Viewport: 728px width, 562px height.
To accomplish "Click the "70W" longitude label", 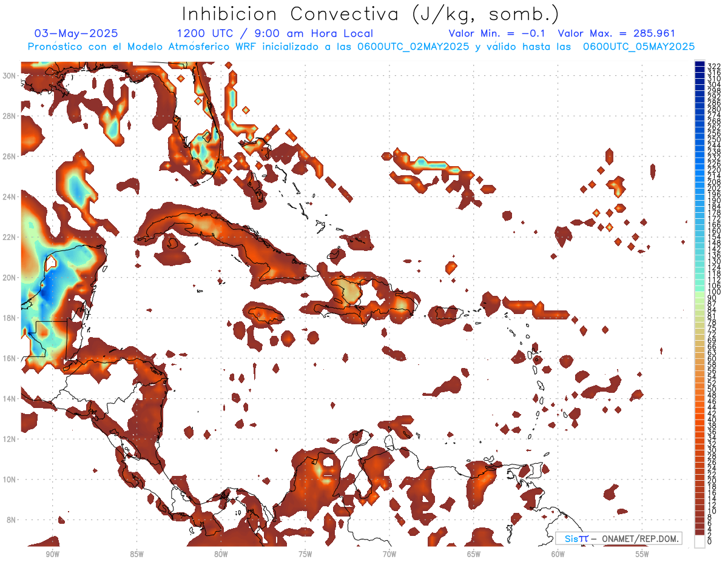I will tap(389, 554).
